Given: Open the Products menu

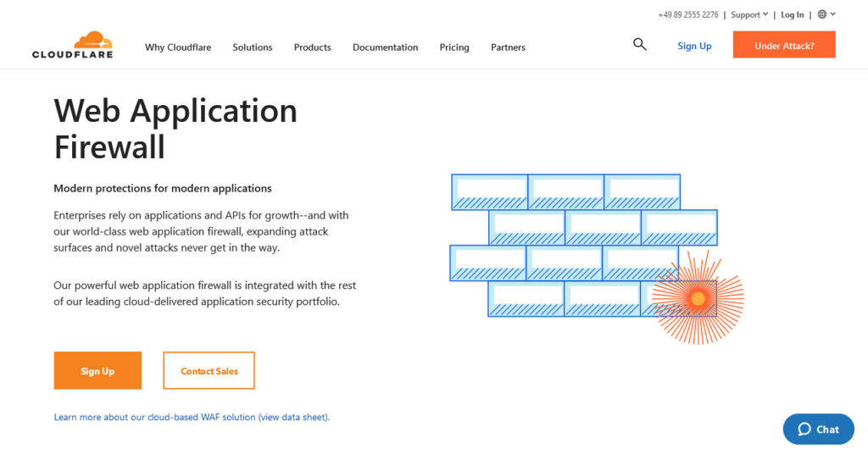Looking at the screenshot, I should click(312, 47).
